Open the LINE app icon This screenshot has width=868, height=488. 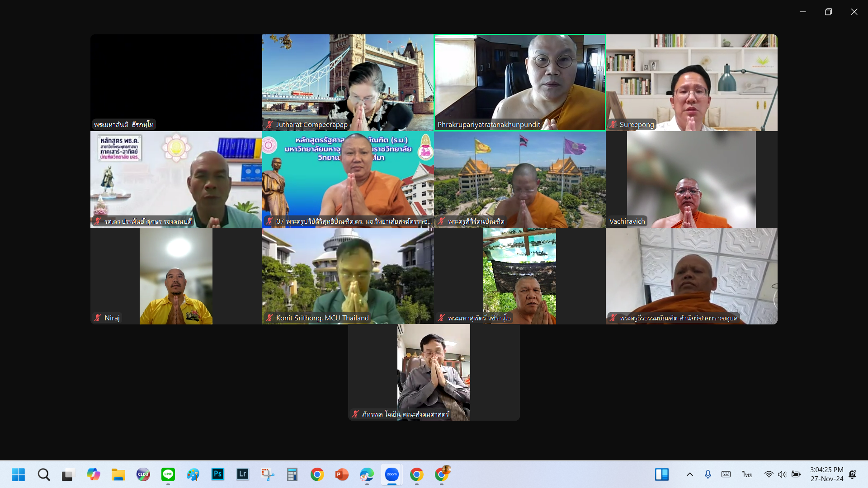coord(168,474)
